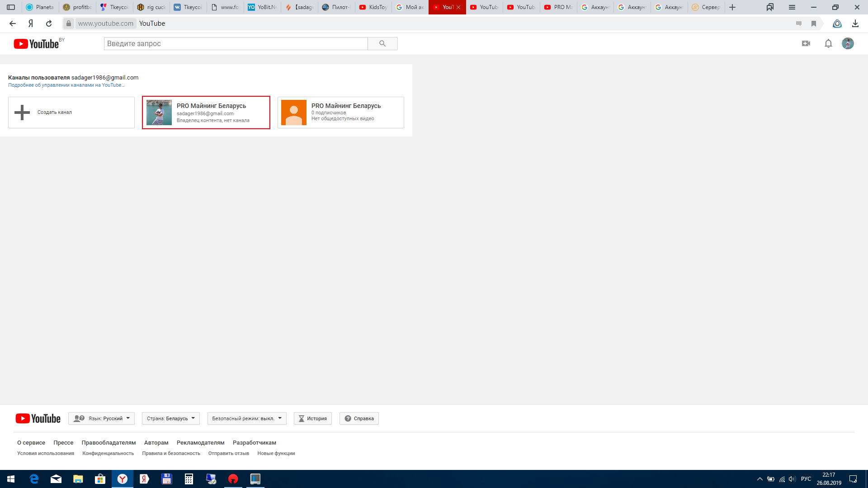Show hidden system tray icons
Screen dimensions: 868x488
(760, 479)
